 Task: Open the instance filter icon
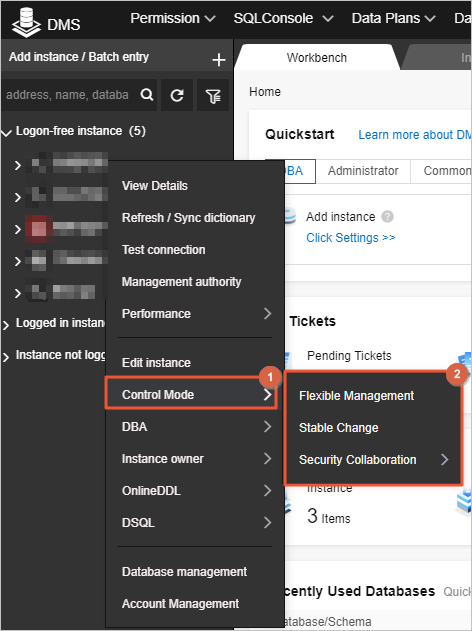coord(213,95)
